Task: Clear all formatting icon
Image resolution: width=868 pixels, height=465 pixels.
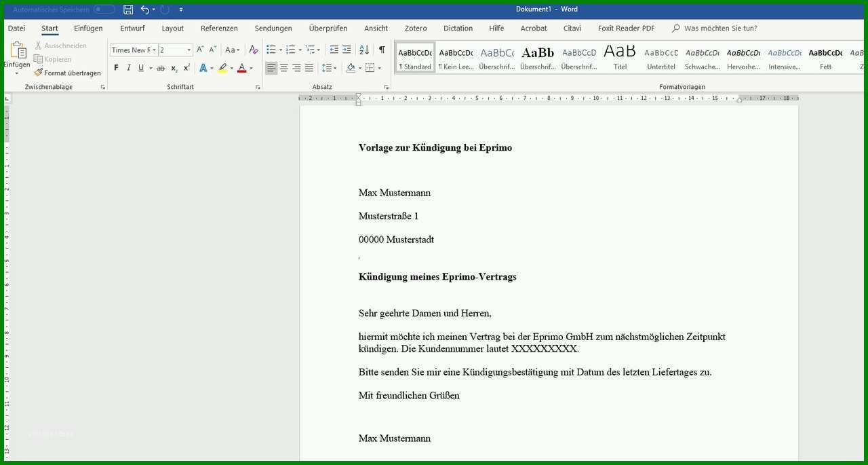Action: tap(253, 50)
